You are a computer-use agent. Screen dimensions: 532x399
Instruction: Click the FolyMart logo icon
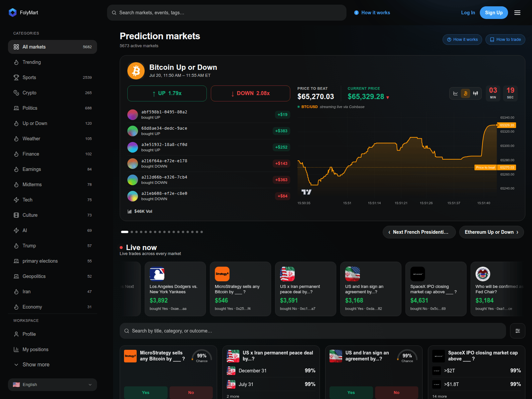click(x=13, y=13)
